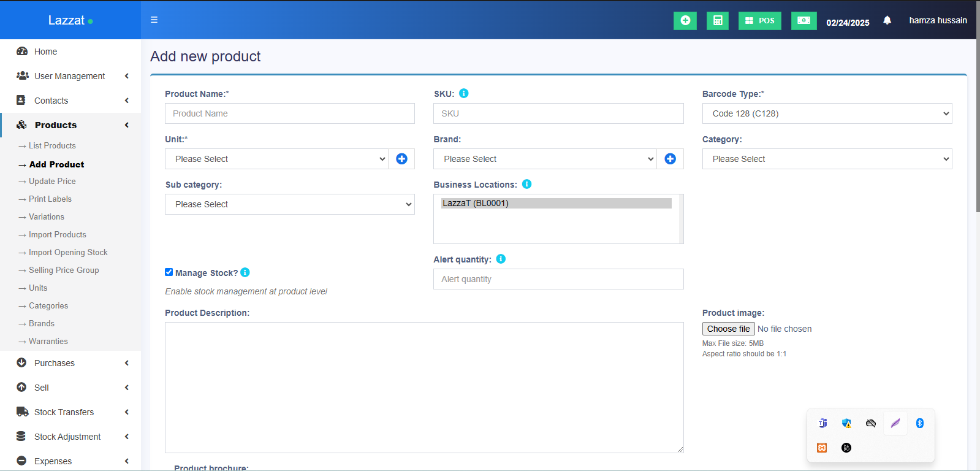Viewport: 980px width, 471px height.
Task: Open the Barcode Type dropdown
Action: click(826, 113)
